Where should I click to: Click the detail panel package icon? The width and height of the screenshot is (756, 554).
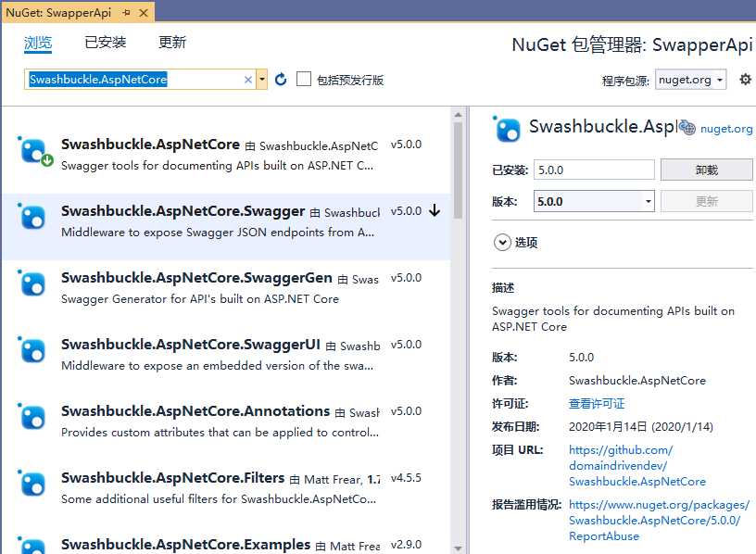[x=507, y=129]
